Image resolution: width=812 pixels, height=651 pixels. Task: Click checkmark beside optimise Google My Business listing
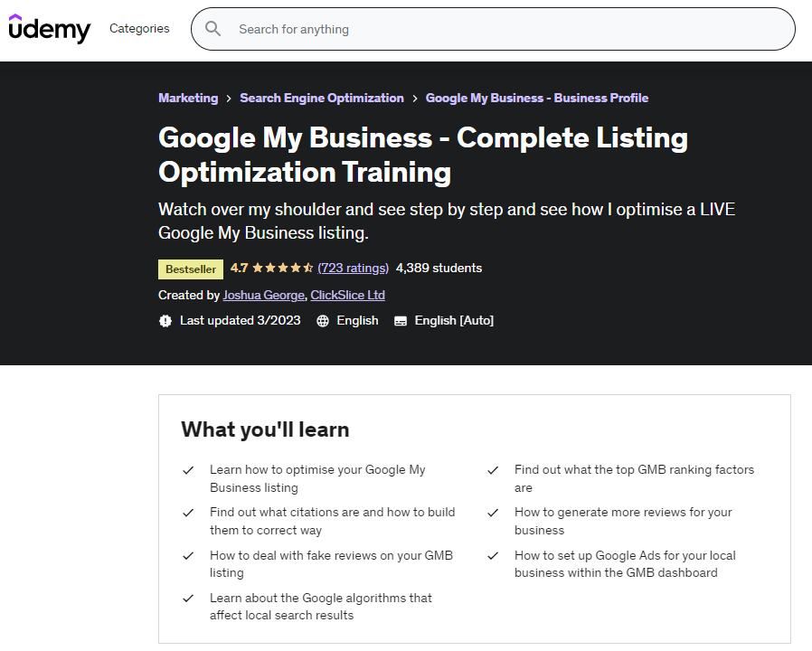[188, 470]
